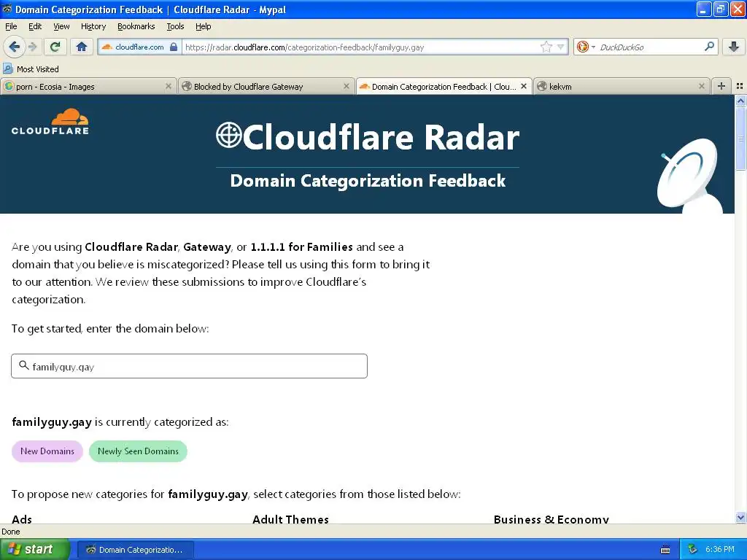The image size is (747, 560).
Task: Click the Domain Categorization Feedback subtitle
Action: tap(368, 181)
